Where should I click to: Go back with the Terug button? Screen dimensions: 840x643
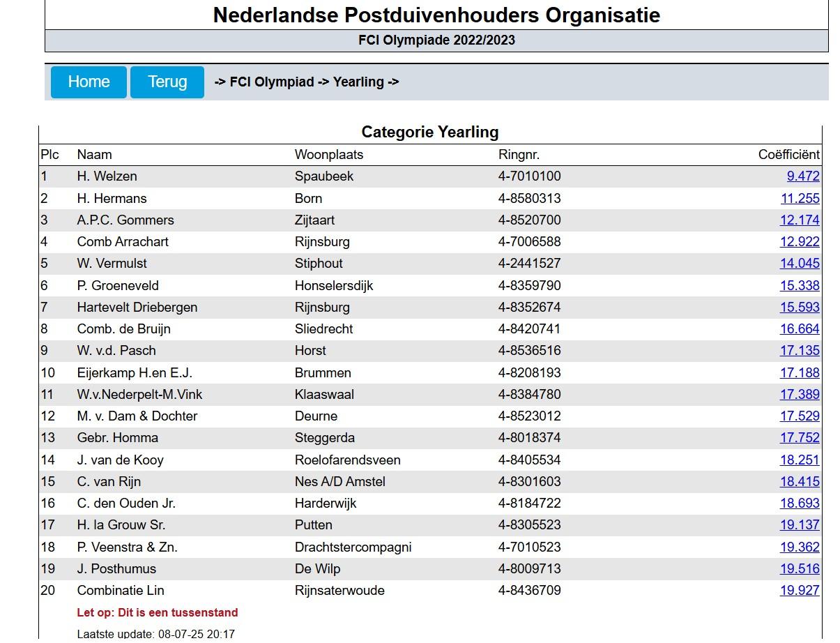pos(167,82)
